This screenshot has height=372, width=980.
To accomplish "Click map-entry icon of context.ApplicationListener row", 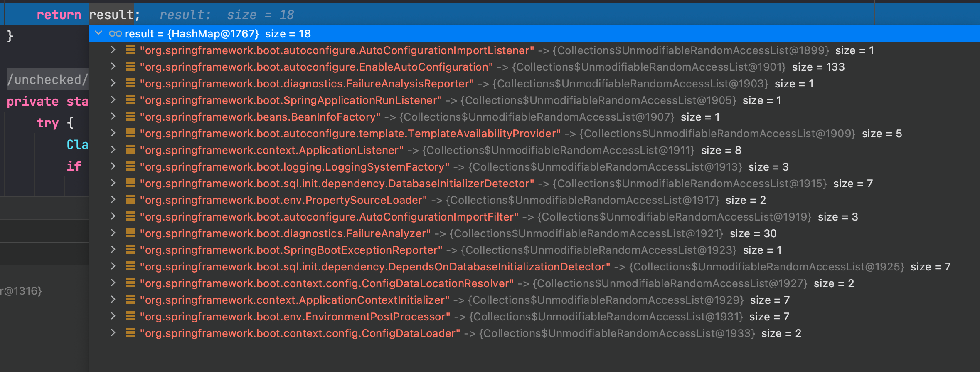I will click(x=131, y=150).
